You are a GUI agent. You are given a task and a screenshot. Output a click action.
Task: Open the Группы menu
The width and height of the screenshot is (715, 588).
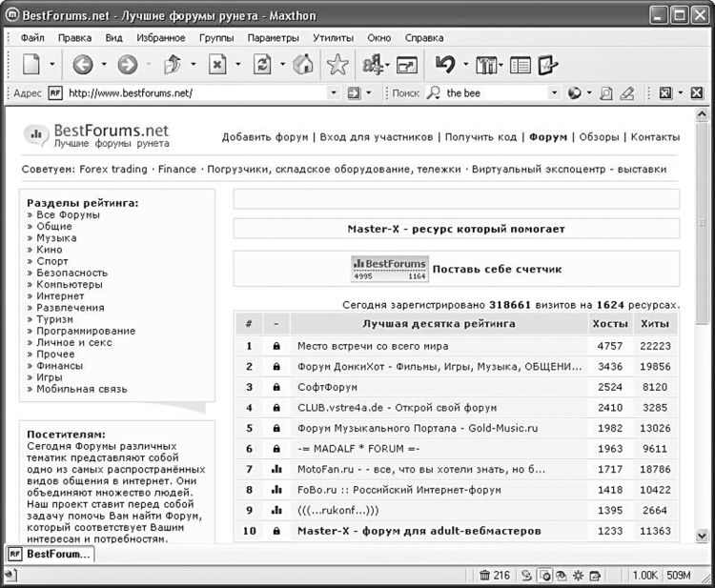(216, 38)
